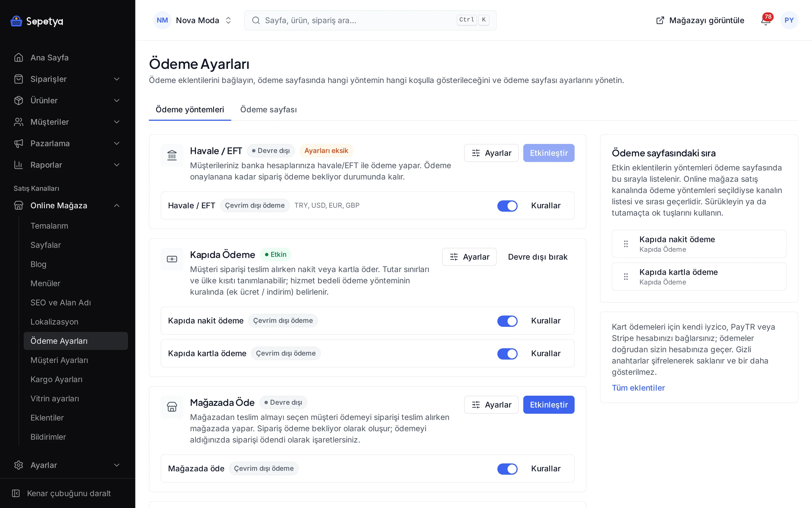Click the Müşteriler people icon
812x508 pixels.
point(18,122)
